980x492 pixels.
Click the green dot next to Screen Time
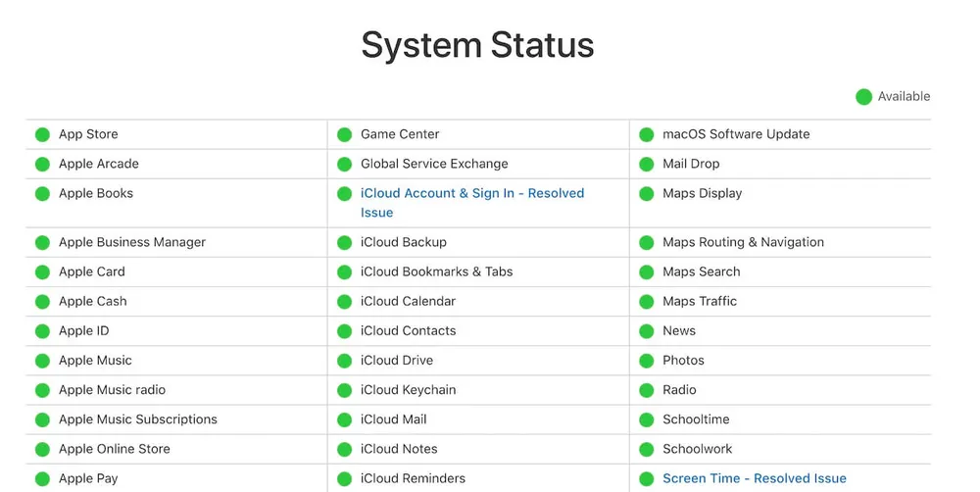(x=646, y=479)
